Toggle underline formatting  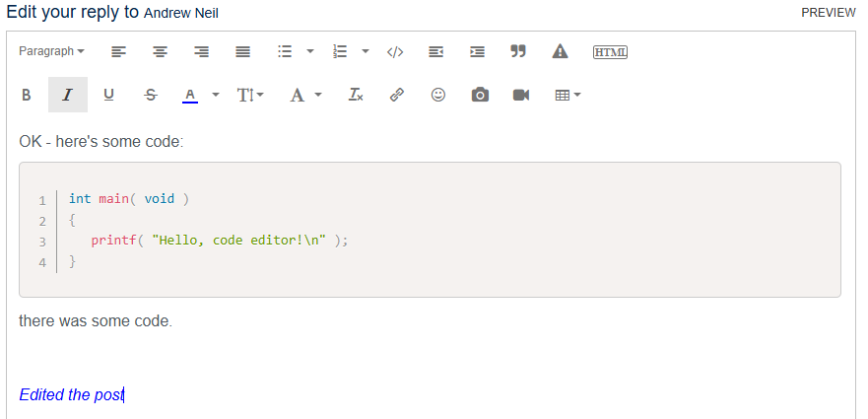[x=108, y=95]
